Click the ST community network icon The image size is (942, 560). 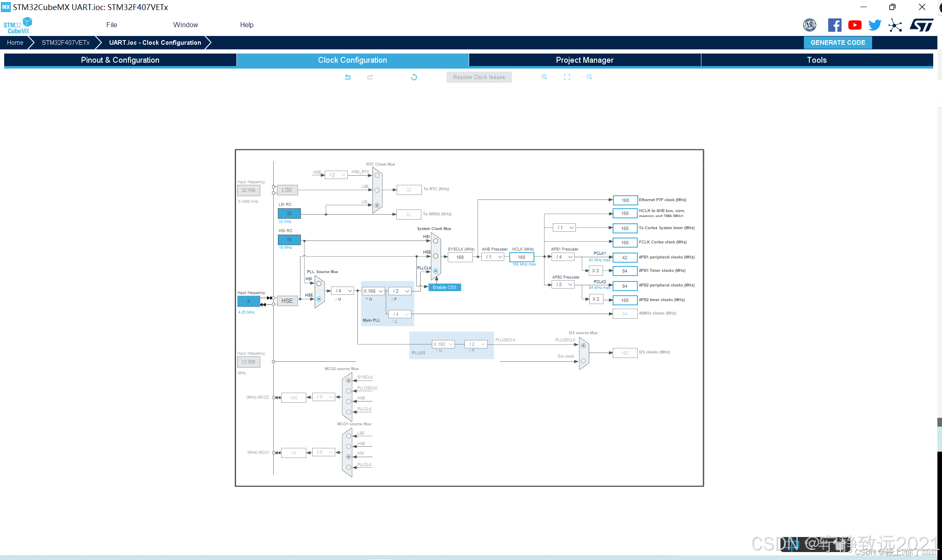(895, 25)
